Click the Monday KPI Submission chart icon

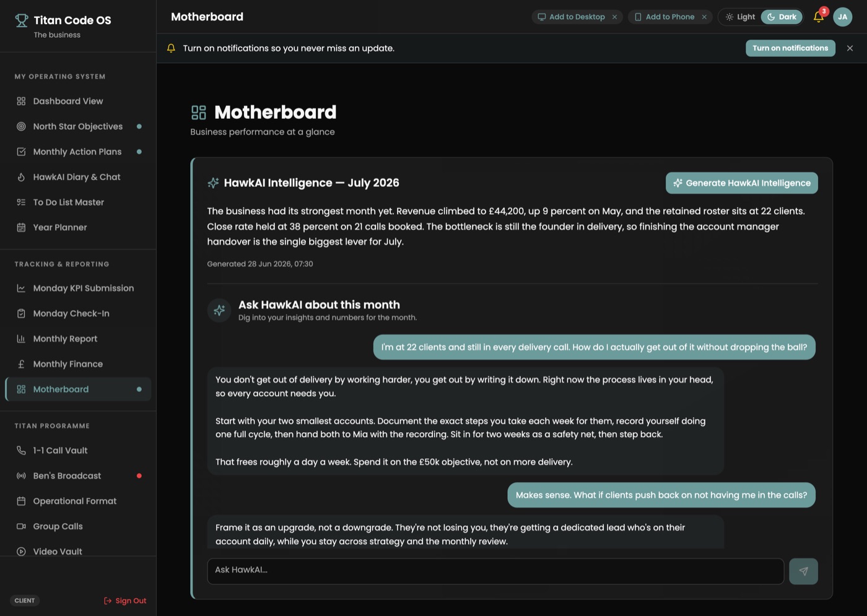click(x=21, y=288)
